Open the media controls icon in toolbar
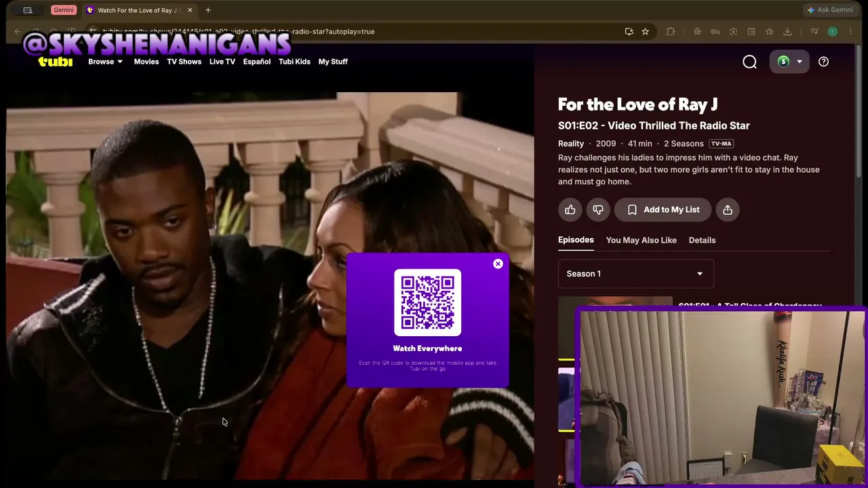The image size is (868, 488). pyautogui.click(x=814, y=31)
